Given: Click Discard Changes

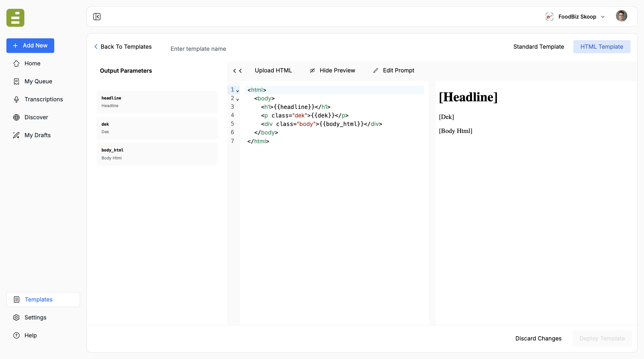Looking at the screenshot, I should click(538, 338).
